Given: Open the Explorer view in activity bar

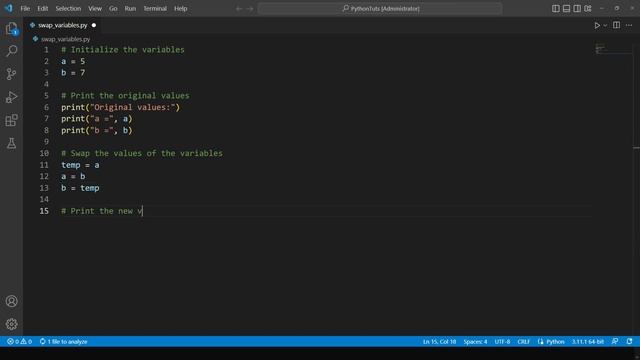Looking at the screenshot, I should tap(11, 28).
